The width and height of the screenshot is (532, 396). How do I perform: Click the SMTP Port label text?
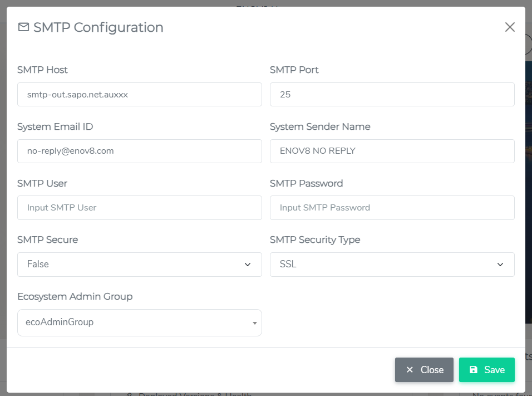click(294, 70)
